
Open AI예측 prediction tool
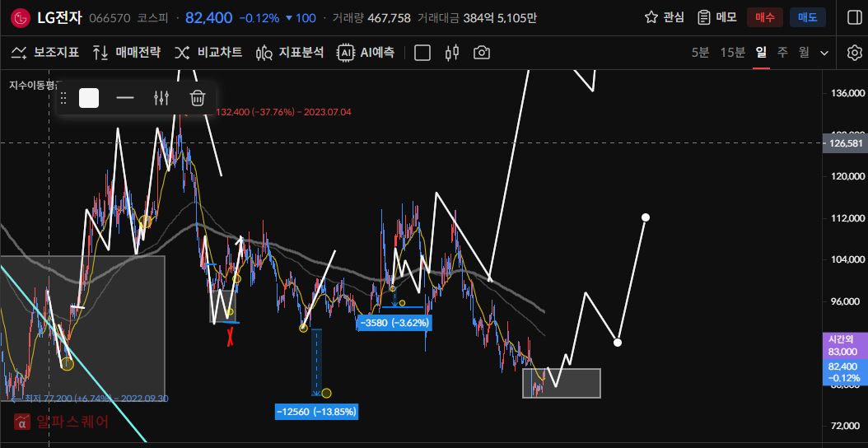coord(366,53)
